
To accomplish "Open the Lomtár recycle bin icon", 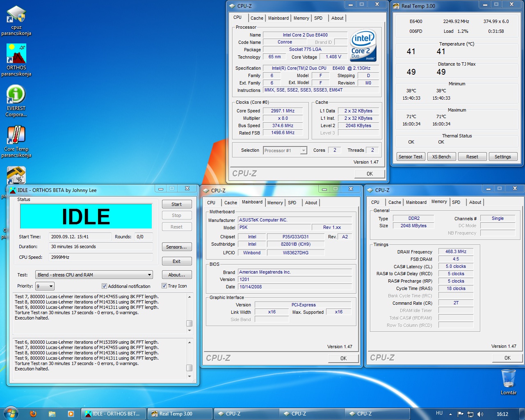I will (509, 382).
